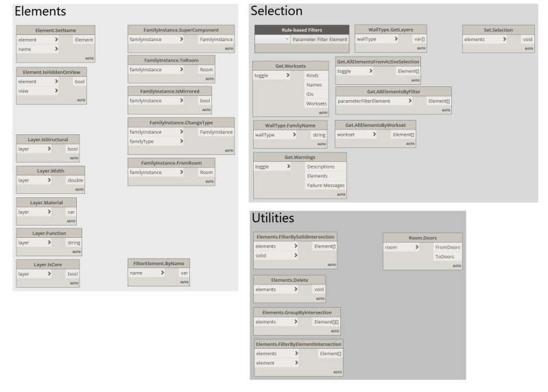Select the Element.IsHiddenOnView node header
Screen dimensions: 548x392
pyautogui.click(x=51, y=72)
